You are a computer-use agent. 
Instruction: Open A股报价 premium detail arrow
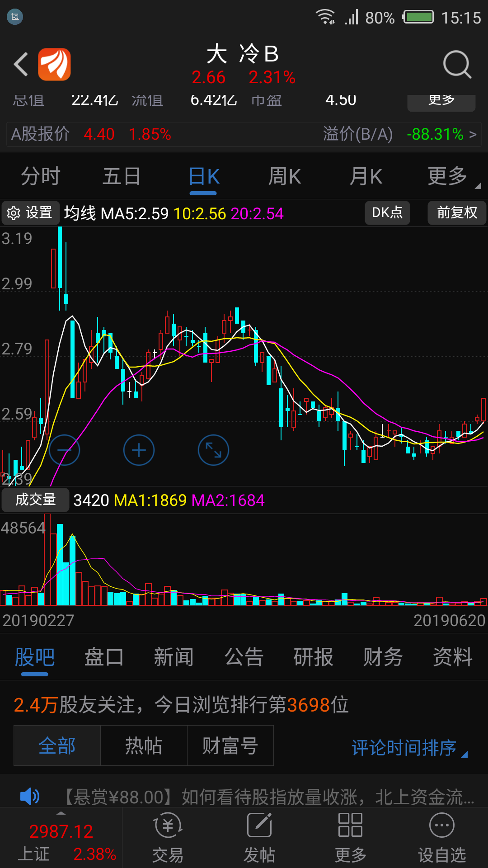click(473, 134)
